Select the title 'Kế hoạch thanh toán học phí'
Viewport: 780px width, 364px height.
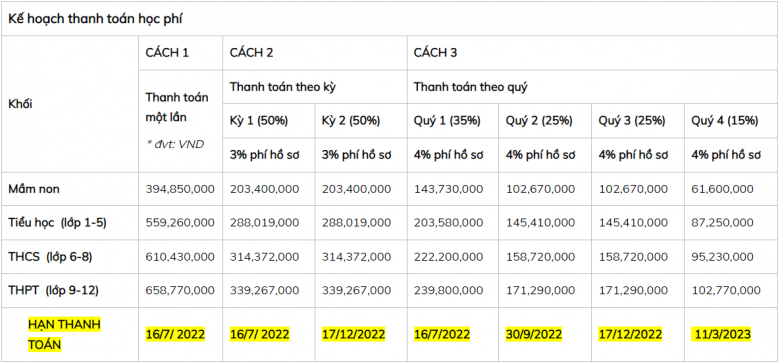tap(96, 19)
